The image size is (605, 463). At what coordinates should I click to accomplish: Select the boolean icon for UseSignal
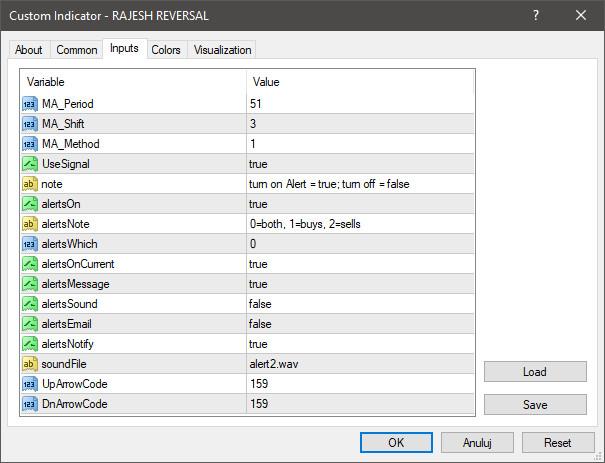30,164
